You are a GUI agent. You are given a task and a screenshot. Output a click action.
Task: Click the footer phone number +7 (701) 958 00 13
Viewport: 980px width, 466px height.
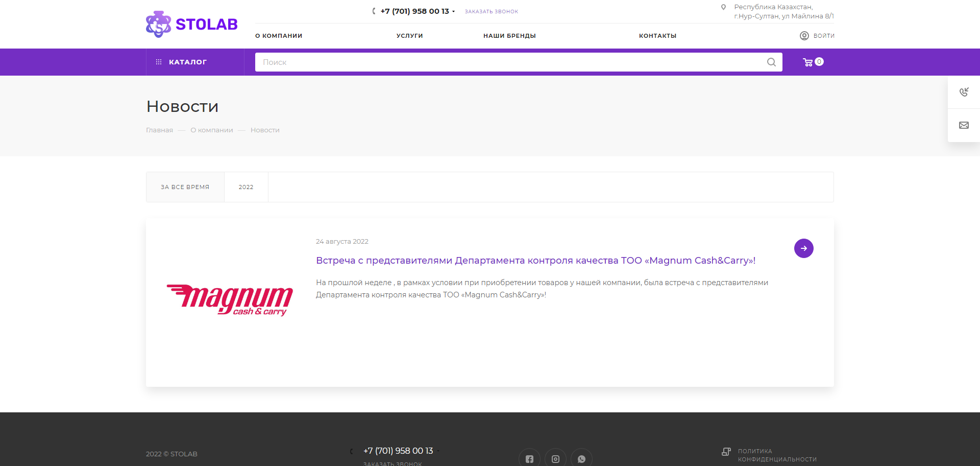coord(398,451)
